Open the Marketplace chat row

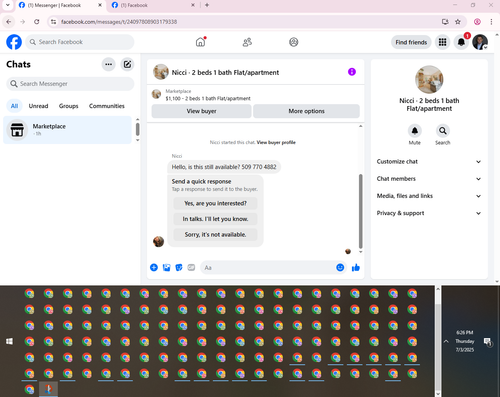68,130
